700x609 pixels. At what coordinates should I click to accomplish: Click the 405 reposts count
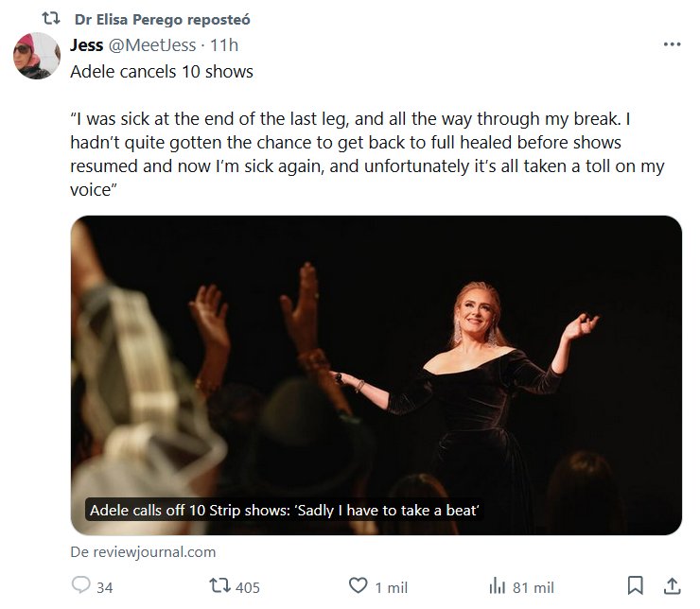point(247,587)
